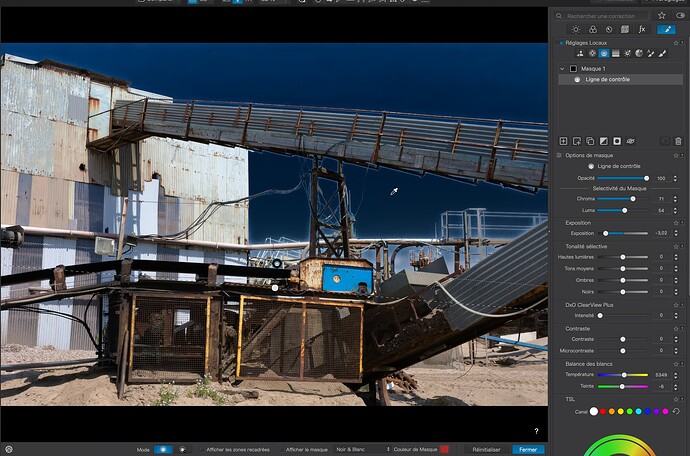This screenshot has height=456, width=690.
Task: Show favorite corrections star filter
Action: click(662, 15)
